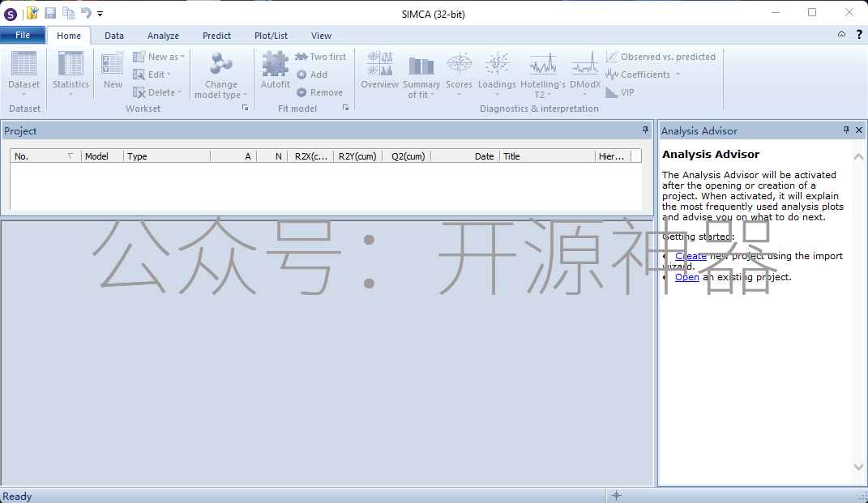
Task: Open the Workset group dialog launcher
Action: coord(246,108)
